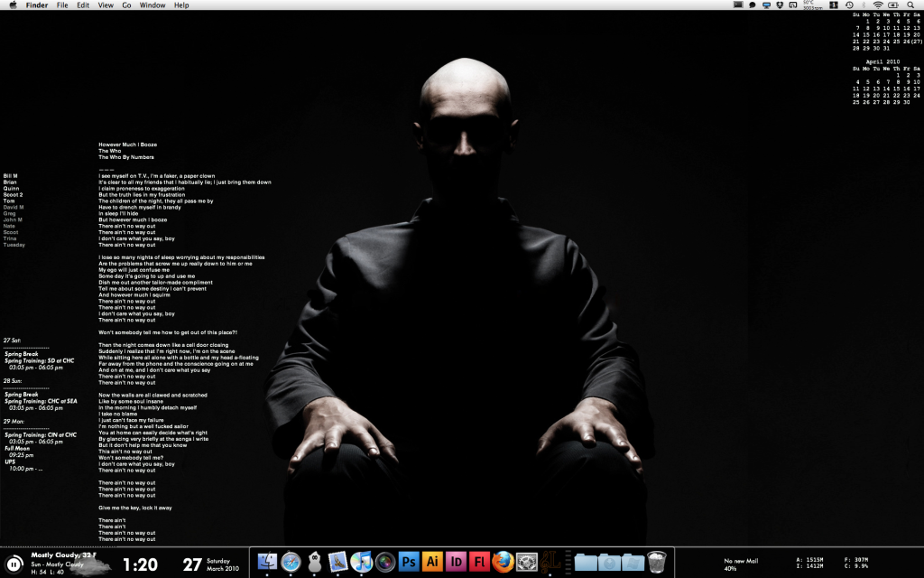
Task: Click the No new Mail status text
Action: click(x=742, y=561)
